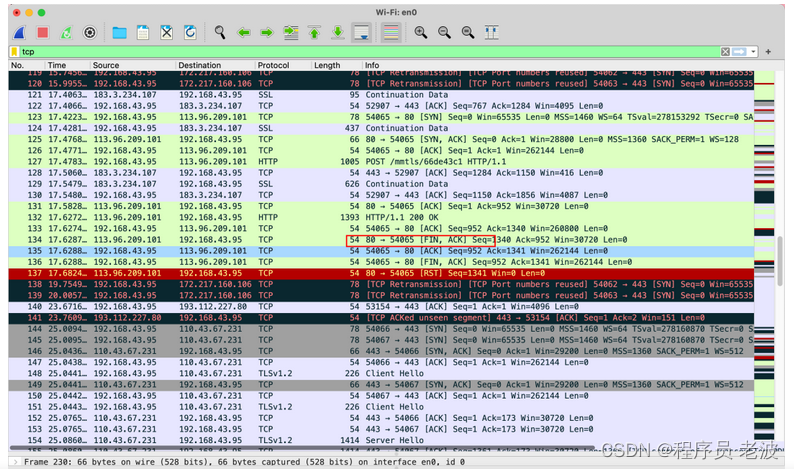Viewport: 794px width, 469px height.
Task: Zoom out on the packet text
Action: [x=444, y=33]
